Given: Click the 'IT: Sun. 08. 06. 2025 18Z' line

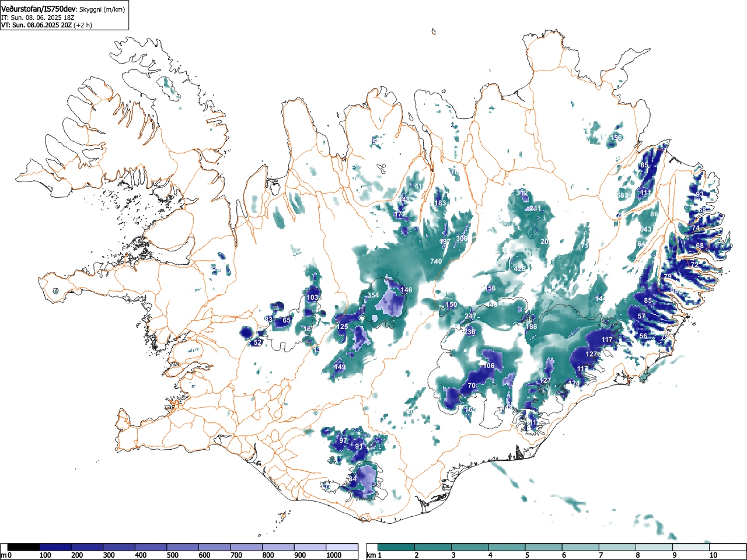Looking at the screenshot, I should [37, 17].
